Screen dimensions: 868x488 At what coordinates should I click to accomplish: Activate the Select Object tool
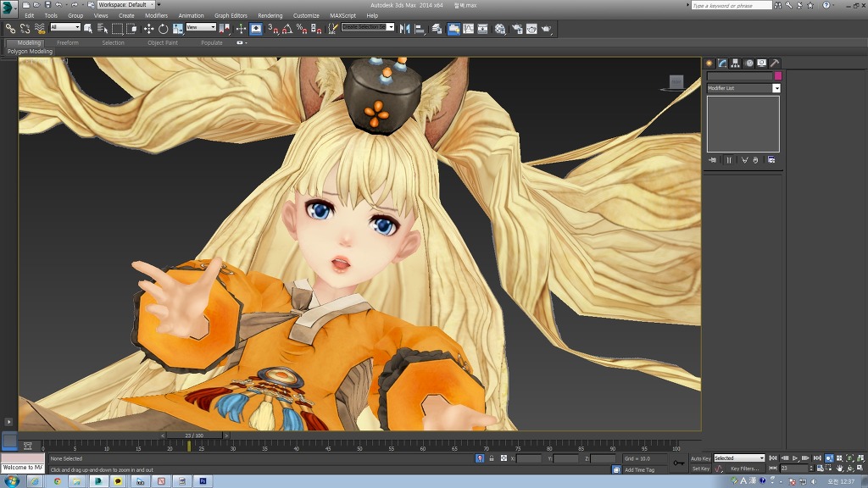[88, 28]
